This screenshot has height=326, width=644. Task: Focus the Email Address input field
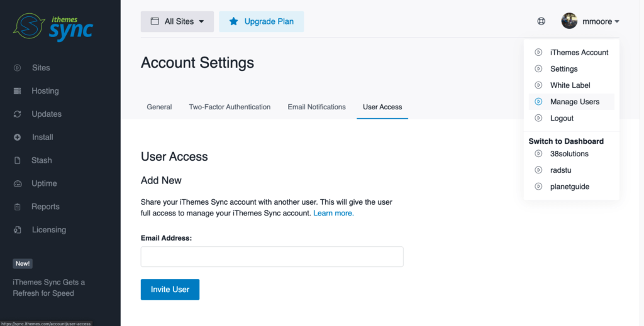[272, 256]
